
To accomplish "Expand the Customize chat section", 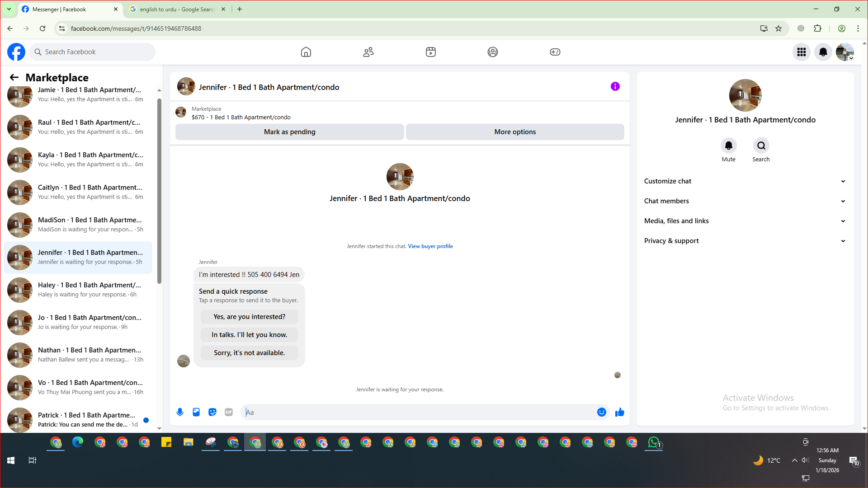I will [745, 181].
